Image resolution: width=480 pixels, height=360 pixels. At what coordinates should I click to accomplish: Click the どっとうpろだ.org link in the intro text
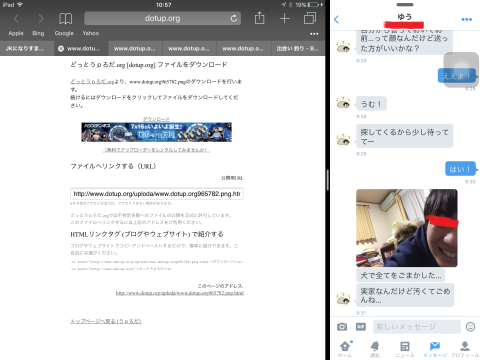[92, 82]
